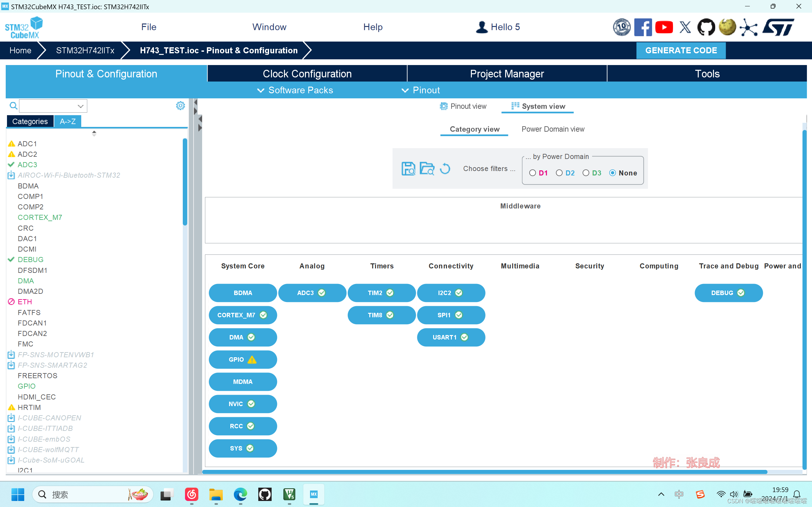
Task: Open the USART1 connectivity block
Action: 451,337
